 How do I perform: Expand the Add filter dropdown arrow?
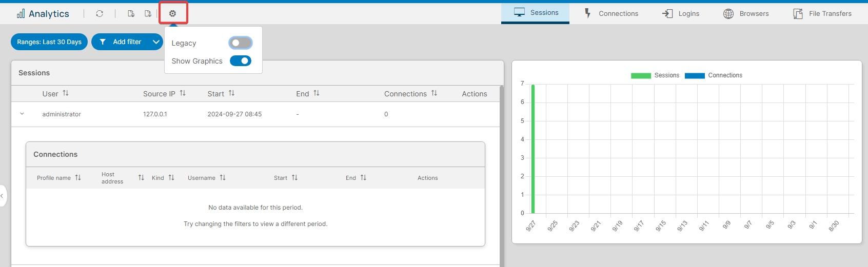156,42
